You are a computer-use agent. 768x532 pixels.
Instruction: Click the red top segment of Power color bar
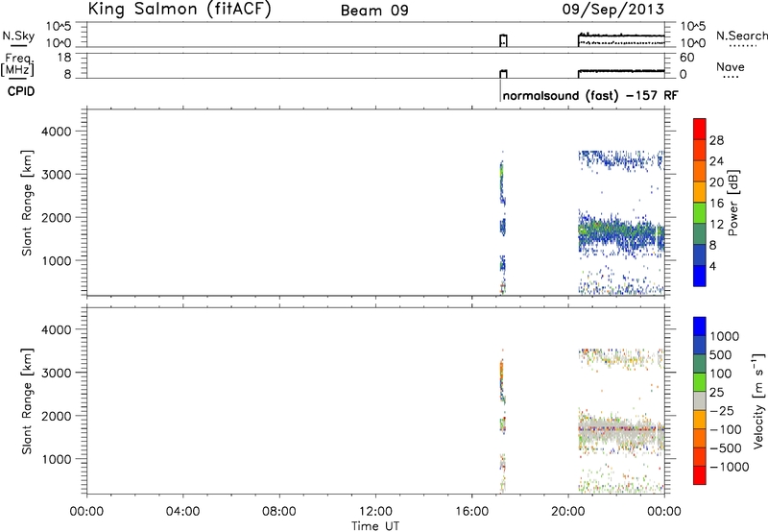coord(700,129)
